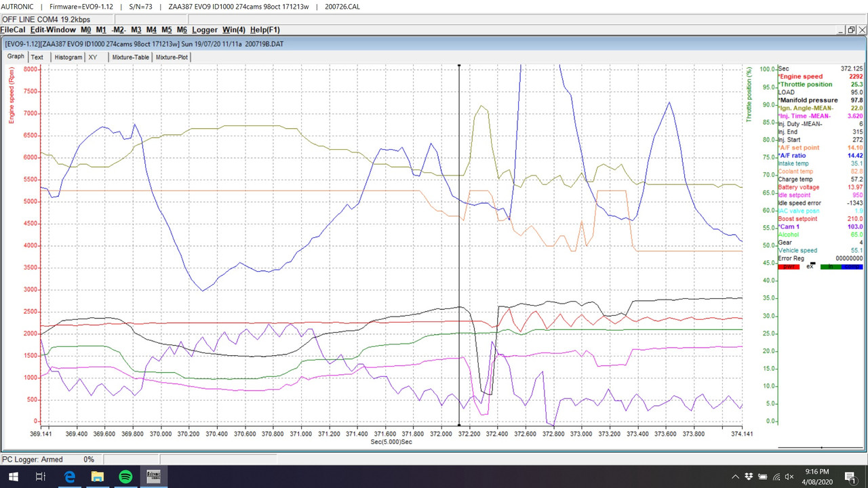Select the Coolant temp channel
The height and width of the screenshot is (488, 868).
[x=820, y=171]
